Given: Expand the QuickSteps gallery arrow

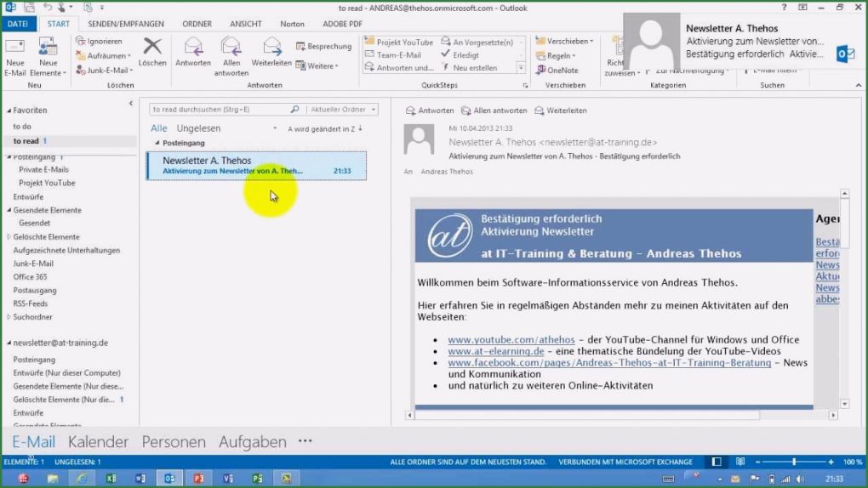Looking at the screenshot, I should click(x=521, y=68).
